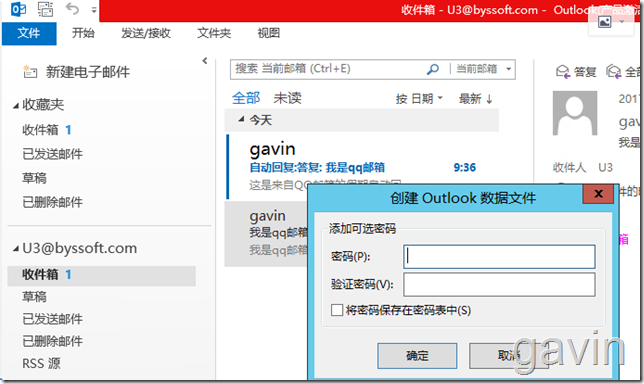644x384 pixels.
Task: Check 将密码保存在密码表中(S)
Action: (337, 310)
